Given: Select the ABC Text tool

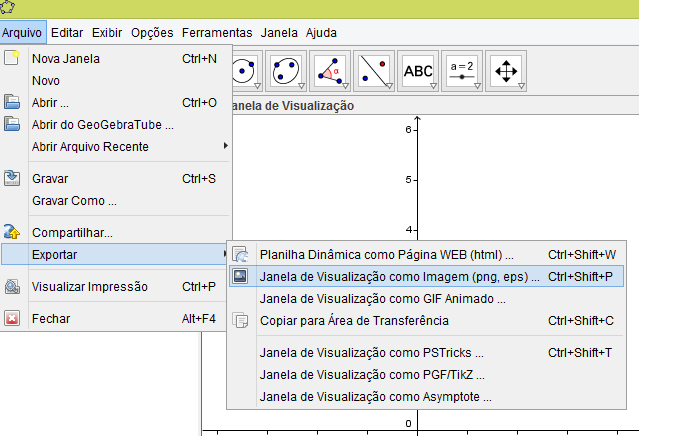Looking at the screenshot, I should [x=418, y=71].
